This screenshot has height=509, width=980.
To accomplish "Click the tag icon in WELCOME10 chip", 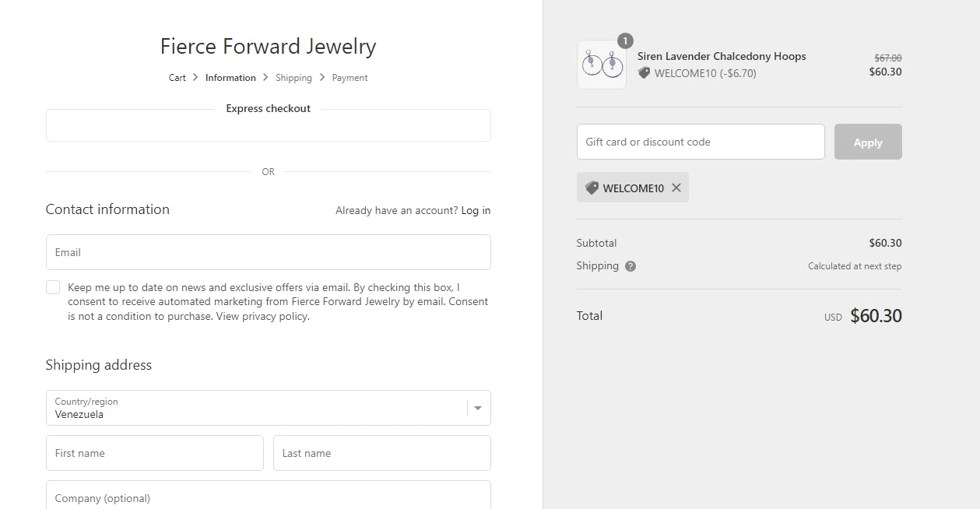I will pos(592,188).
